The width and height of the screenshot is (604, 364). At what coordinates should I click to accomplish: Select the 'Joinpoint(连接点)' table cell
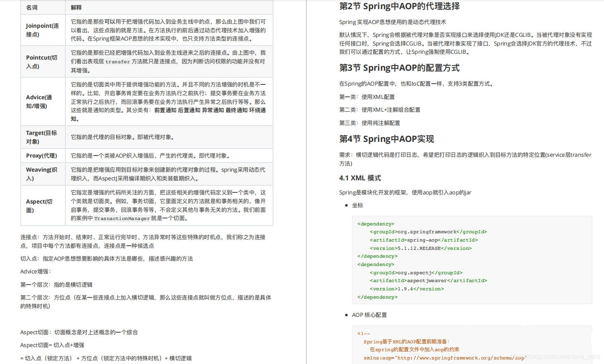pyautogui.click(x=43, y=30)
